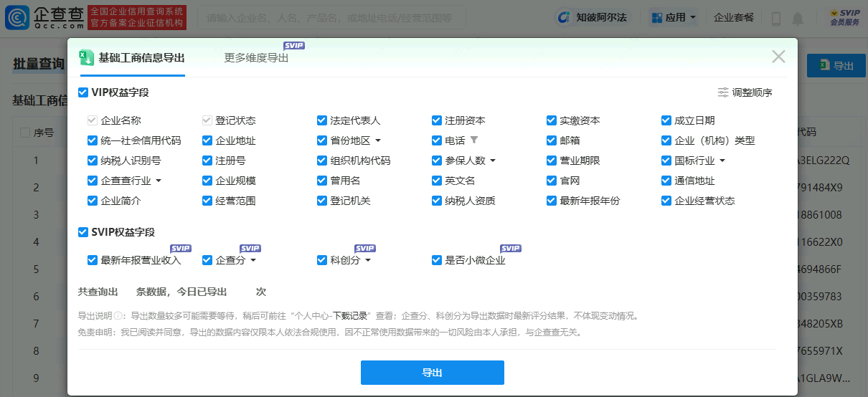868x397 pixels.
Task: Toggle the VIP权益字段 select-all checkbox
Action: (x=83, y=92)
